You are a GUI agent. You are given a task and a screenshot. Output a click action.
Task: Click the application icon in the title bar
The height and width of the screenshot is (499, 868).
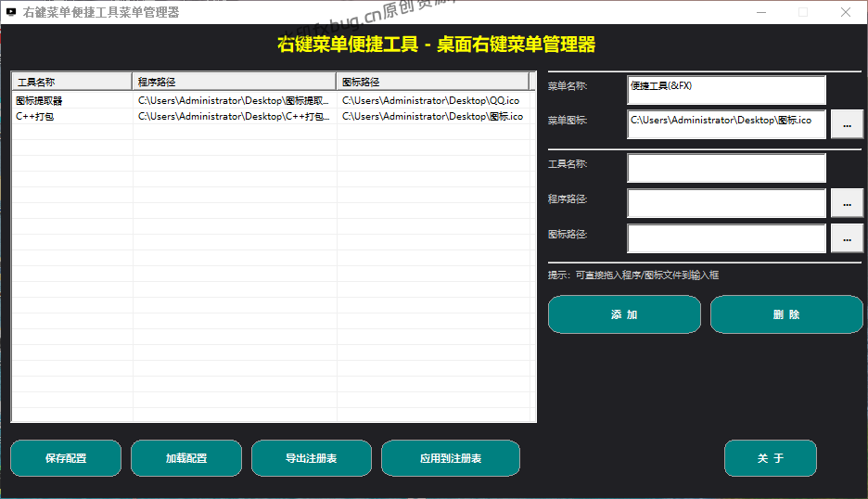pyautogui.click(x=11, y=12)
